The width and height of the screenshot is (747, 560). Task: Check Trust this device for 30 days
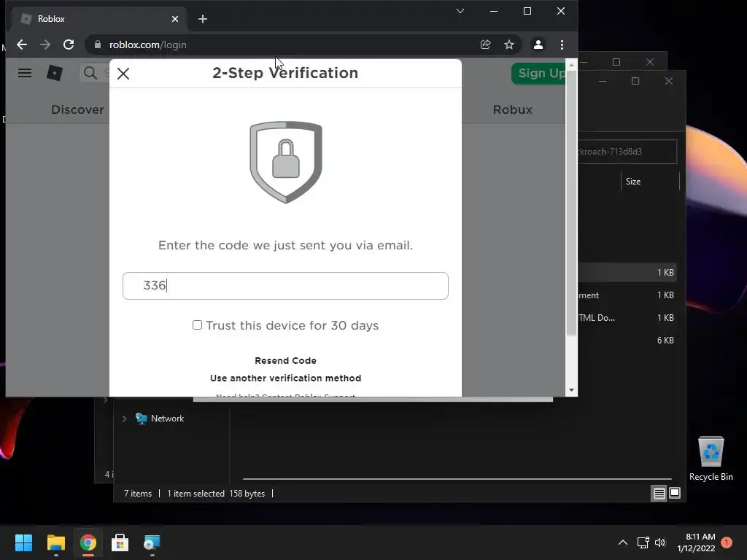tap(197, 325)
